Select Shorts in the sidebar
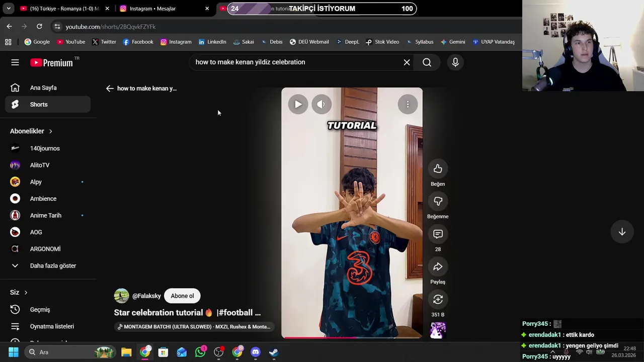 pos(48,105)
